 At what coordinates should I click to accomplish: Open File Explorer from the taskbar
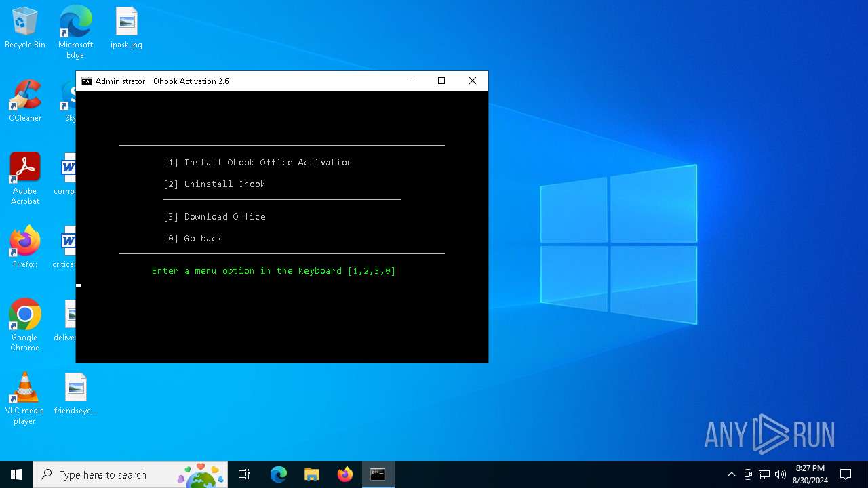[x=312, y=474]
